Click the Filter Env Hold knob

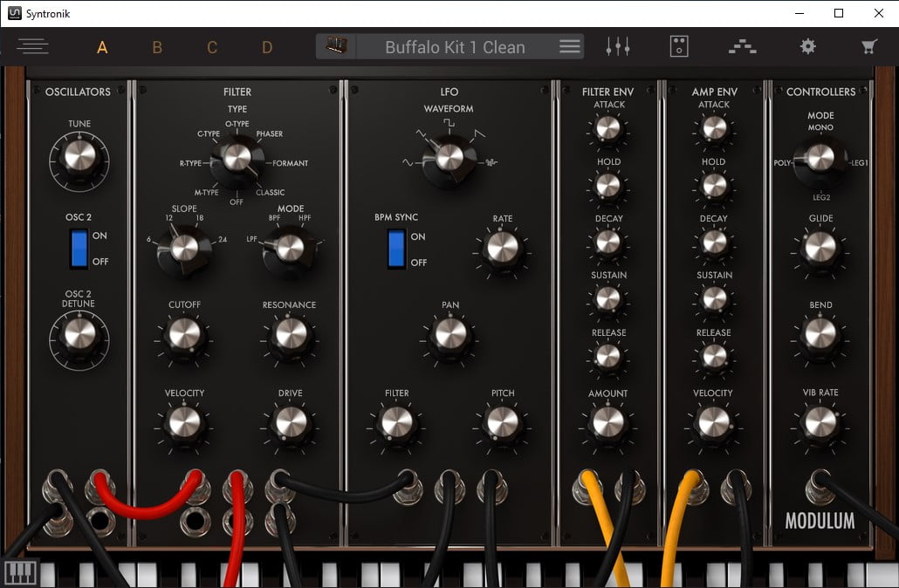click(x=607, y=185)
